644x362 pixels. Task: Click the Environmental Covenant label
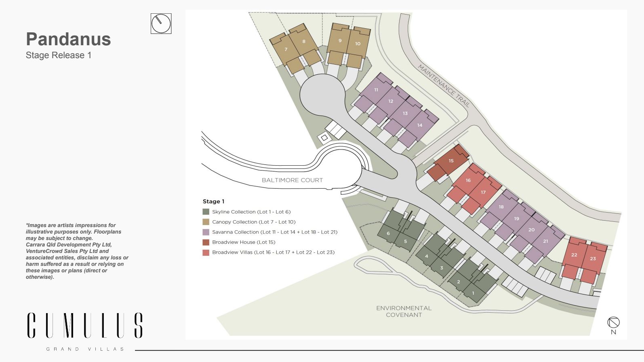point(404,311)
